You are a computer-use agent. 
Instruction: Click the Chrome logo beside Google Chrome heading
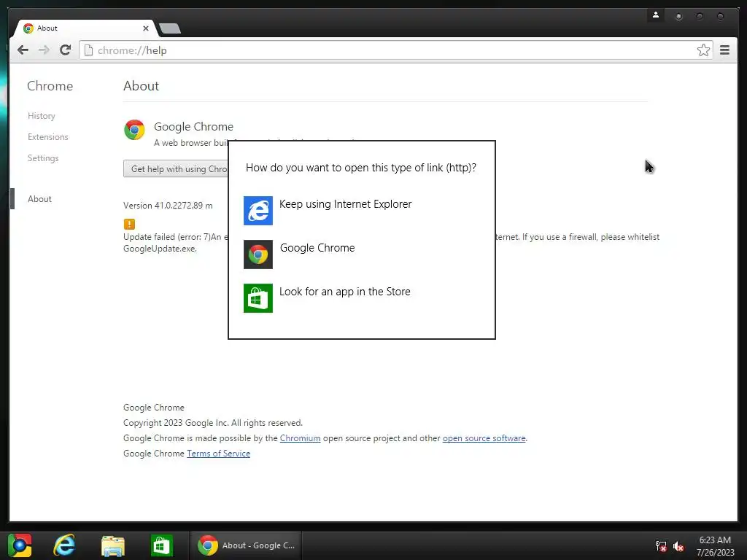134,130
